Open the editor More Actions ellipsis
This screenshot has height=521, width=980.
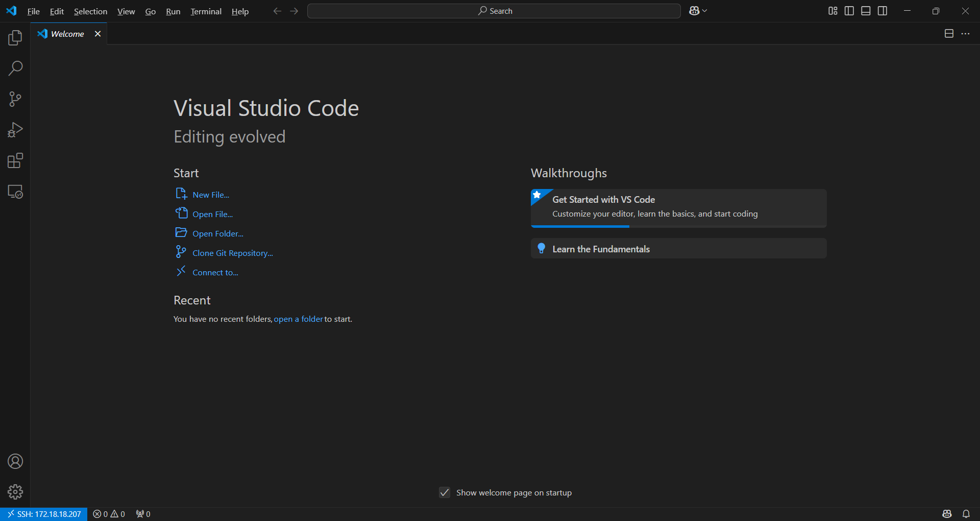coord(965,34)
